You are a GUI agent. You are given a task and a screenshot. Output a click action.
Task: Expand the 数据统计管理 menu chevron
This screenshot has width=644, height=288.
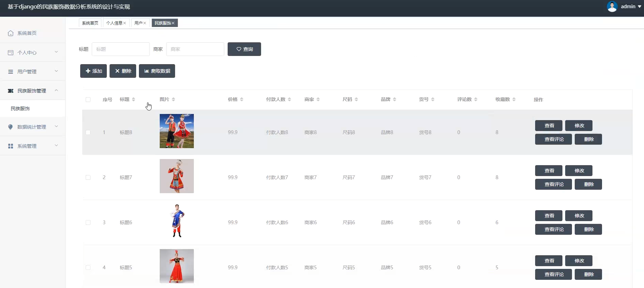[x=56, y=127]
